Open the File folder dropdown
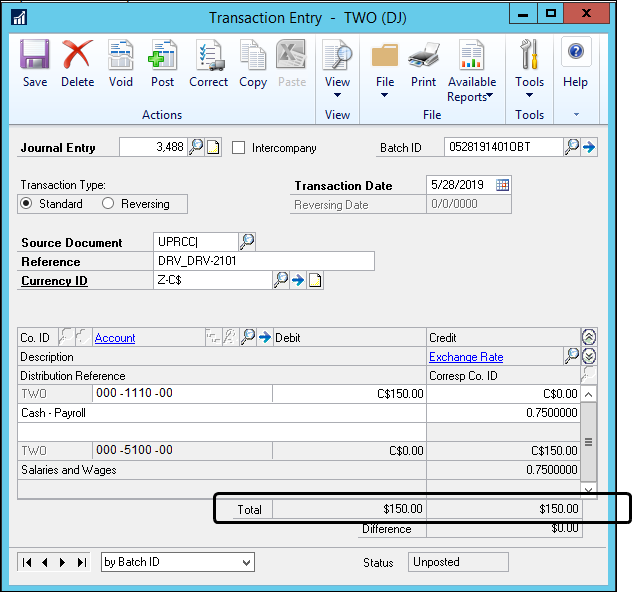Image resolution: width=633 pixels, height=592 pixels. tap(385, 69)
